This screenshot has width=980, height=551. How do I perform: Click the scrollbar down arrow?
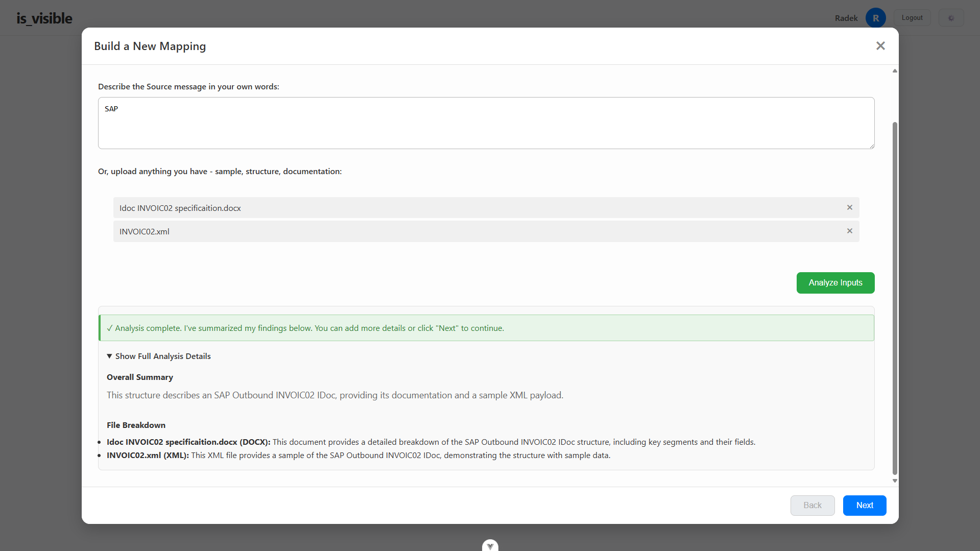(894, 480)
